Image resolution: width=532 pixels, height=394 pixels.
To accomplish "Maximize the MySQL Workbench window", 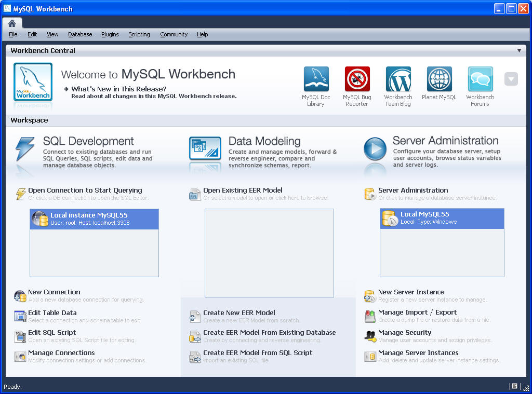I will click(511, 8).
